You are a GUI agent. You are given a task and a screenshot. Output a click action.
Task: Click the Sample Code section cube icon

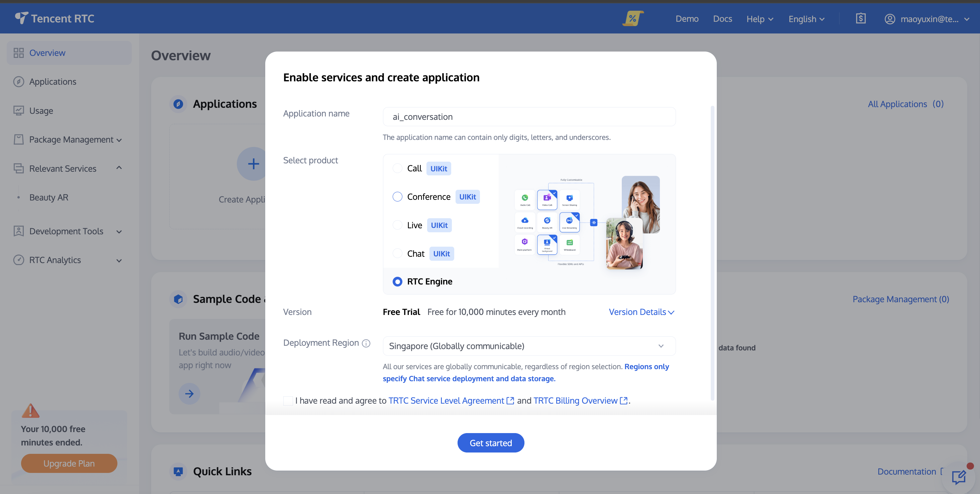[178, 299]
